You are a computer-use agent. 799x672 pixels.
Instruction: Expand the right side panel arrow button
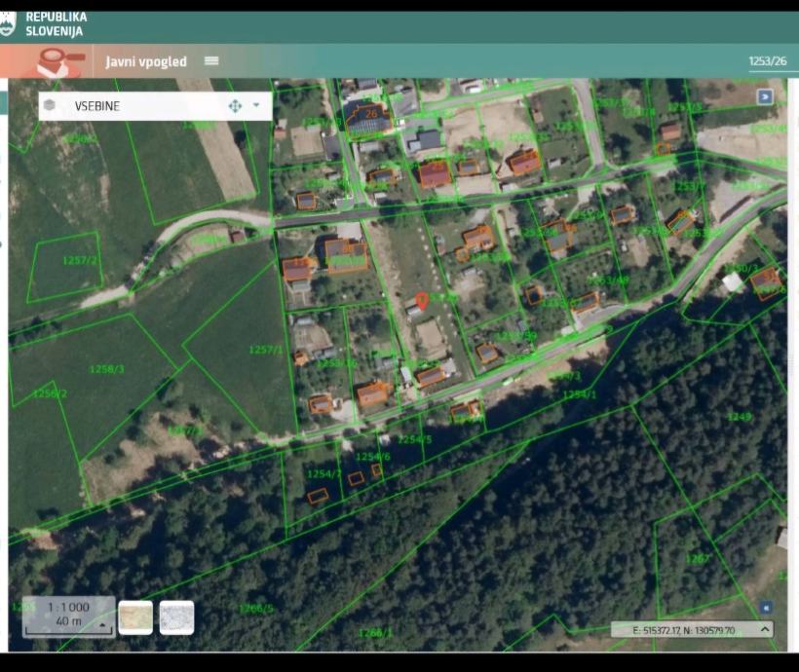coord(766,96)
